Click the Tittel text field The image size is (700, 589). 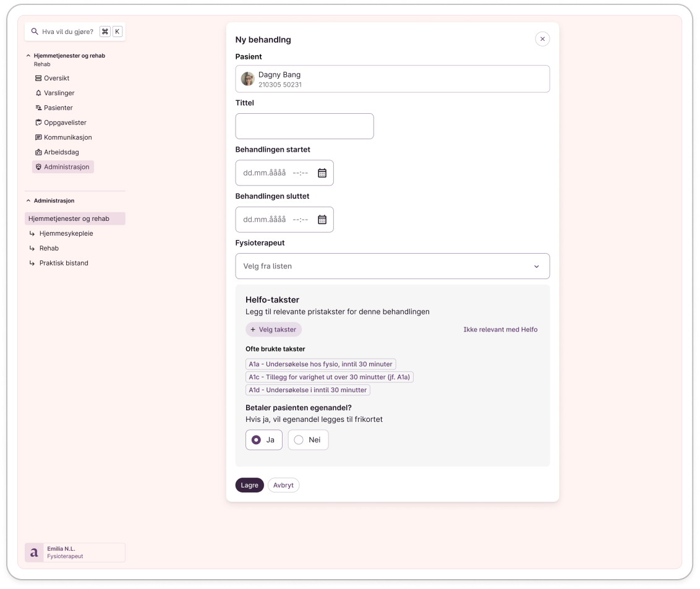pyautogui.click(x=304, y=126)
